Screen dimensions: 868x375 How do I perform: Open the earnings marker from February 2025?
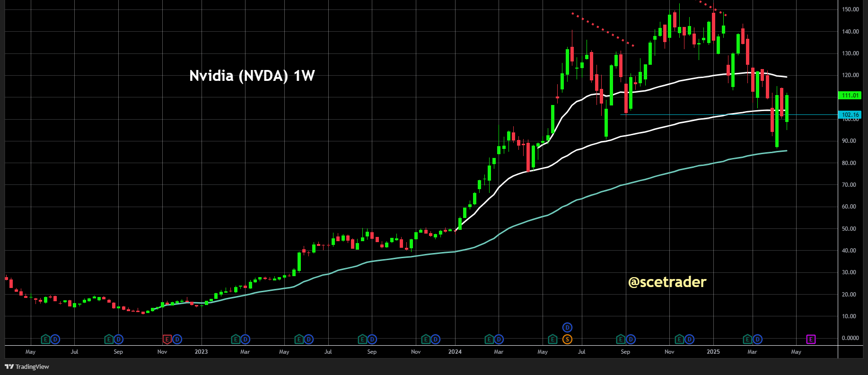(747, 339)
